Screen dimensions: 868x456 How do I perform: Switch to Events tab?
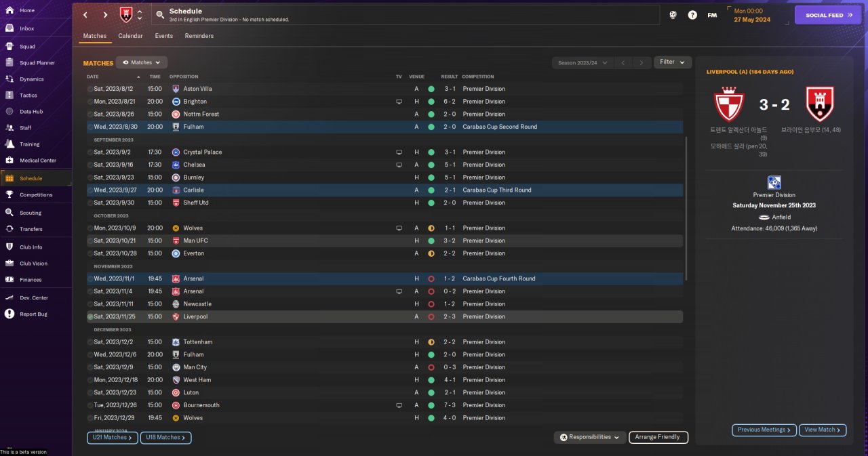pyautogui.click(x=163, y=36)
